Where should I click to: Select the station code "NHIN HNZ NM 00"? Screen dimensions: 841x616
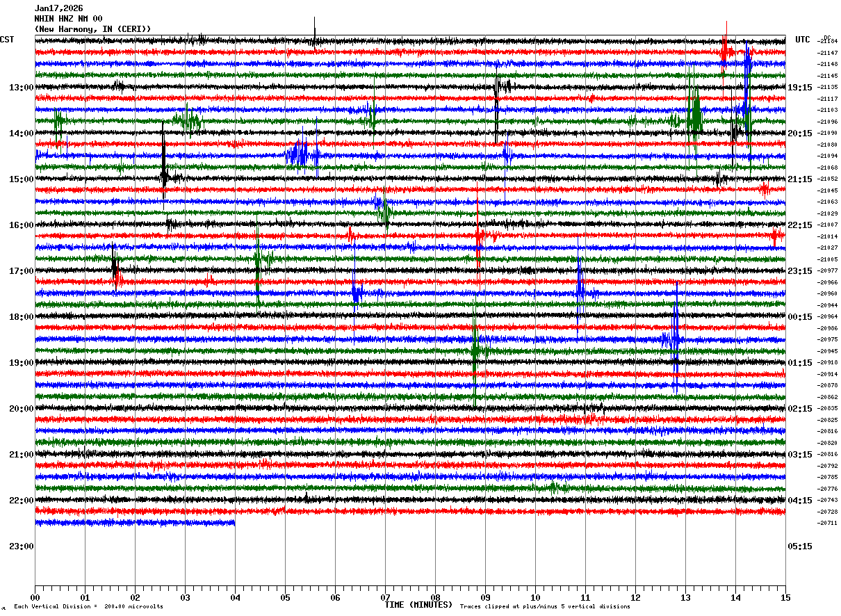click(68, 19)
